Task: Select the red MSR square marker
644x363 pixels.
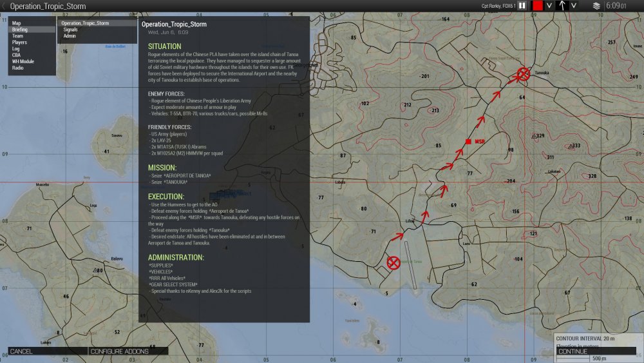Action: coord(468,141)
